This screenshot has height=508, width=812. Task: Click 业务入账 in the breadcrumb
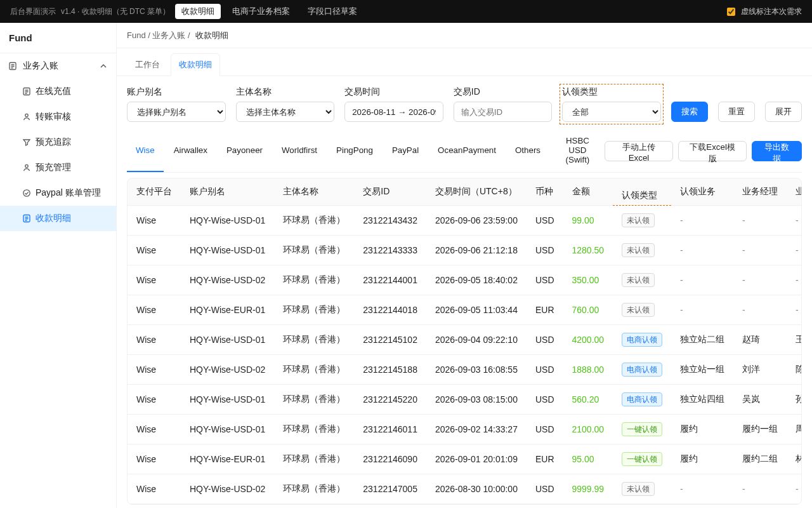point(169,36)
